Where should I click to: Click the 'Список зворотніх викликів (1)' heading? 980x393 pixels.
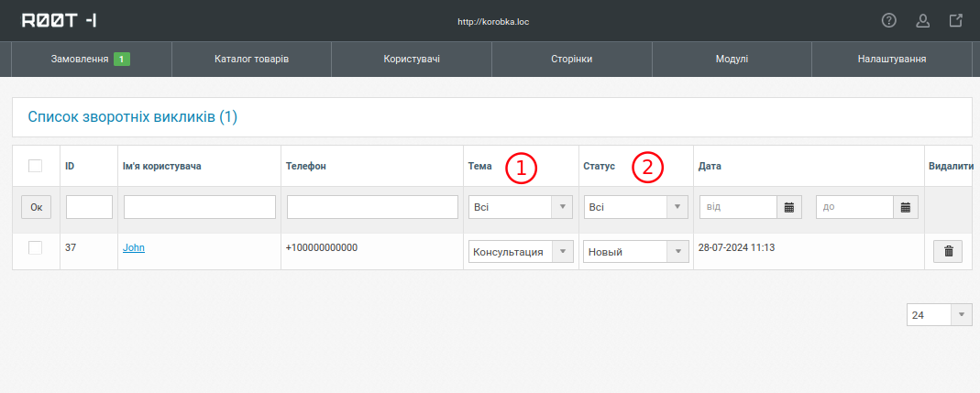click(133, 117)
